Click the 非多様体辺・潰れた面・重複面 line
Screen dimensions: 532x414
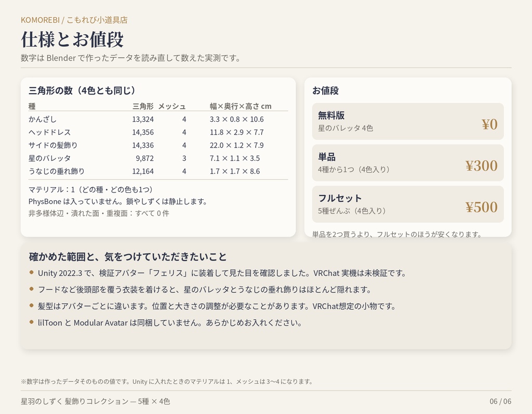99,213
